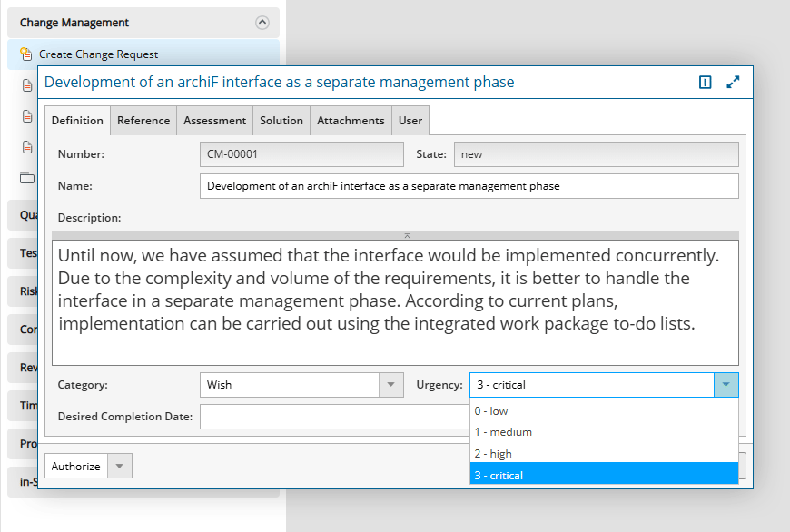Viewport: 790px width, 532px height.
Task: Close the Urgency dropdown via its arrow
Action: click(x=726, y=385)
